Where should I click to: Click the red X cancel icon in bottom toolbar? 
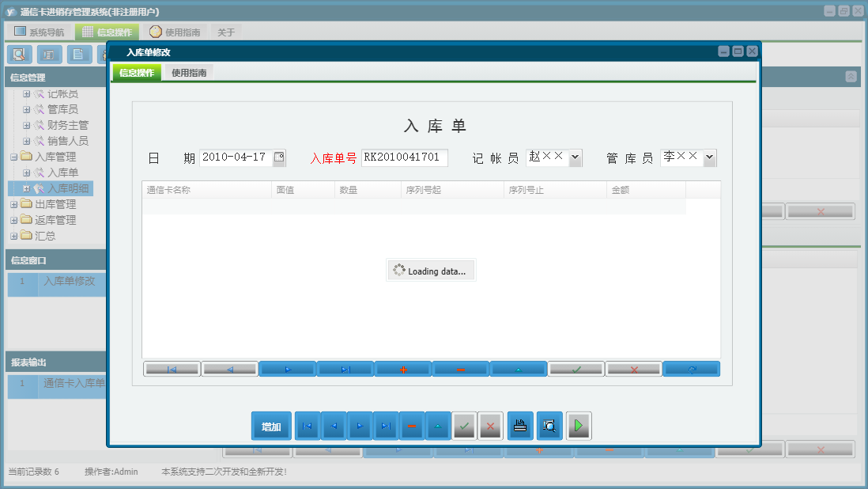[x=490, y=426]
